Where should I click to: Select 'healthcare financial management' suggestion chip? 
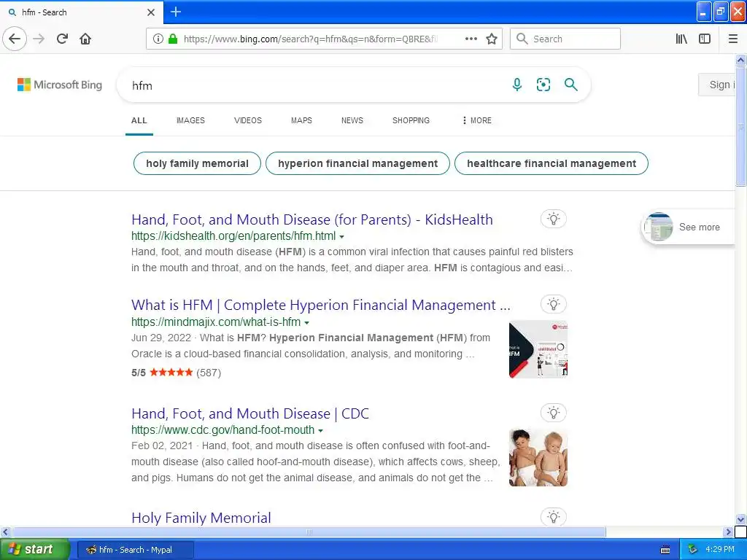(551, 163)
